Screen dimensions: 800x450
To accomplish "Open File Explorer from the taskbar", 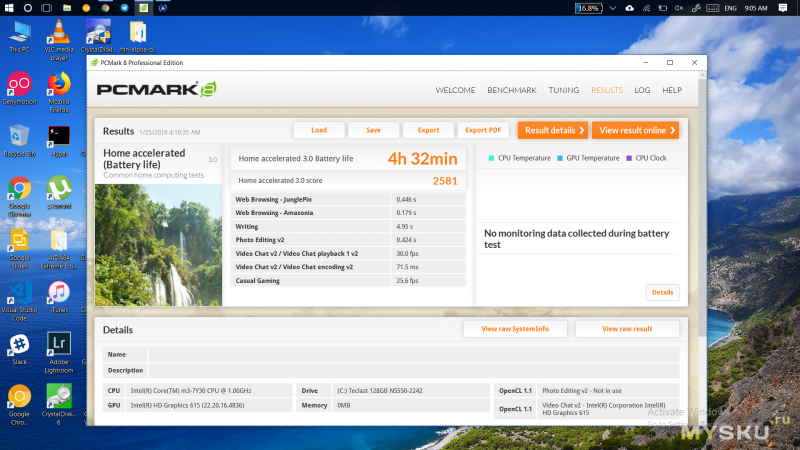I will tap(67, 8).
